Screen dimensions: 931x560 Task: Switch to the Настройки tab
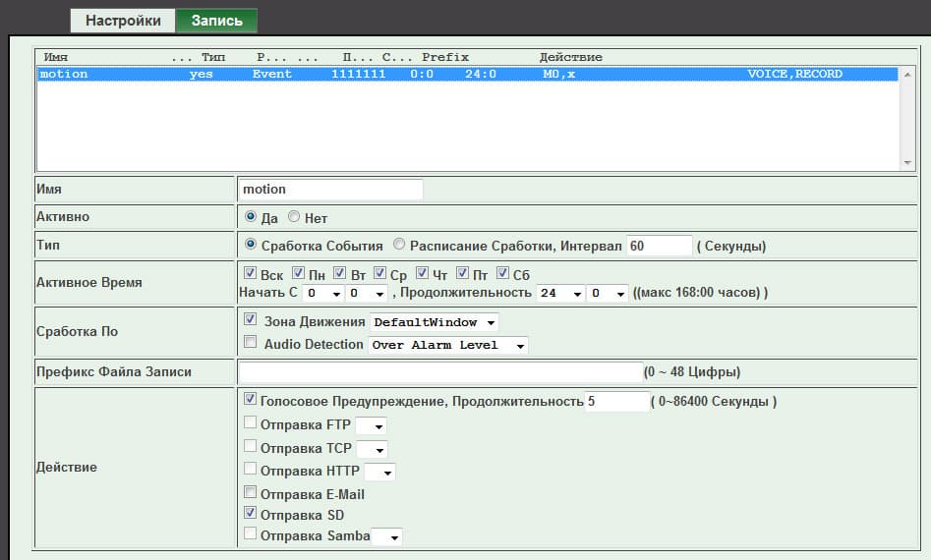tap(123, 21)
